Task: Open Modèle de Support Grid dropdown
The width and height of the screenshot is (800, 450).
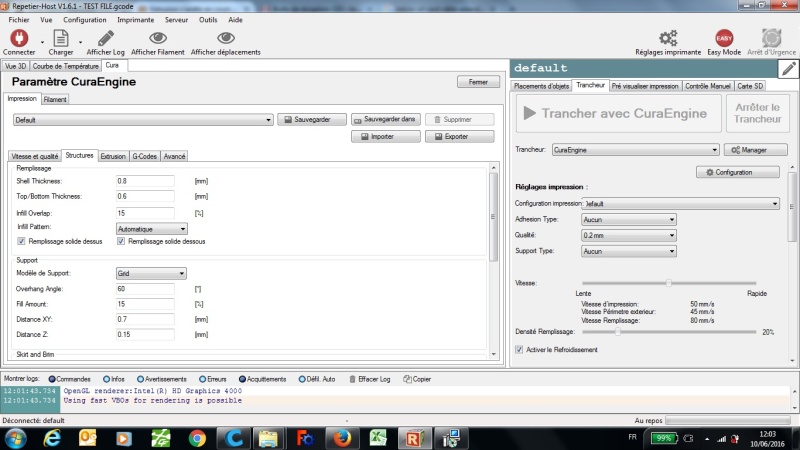Action: click(151, 273)
